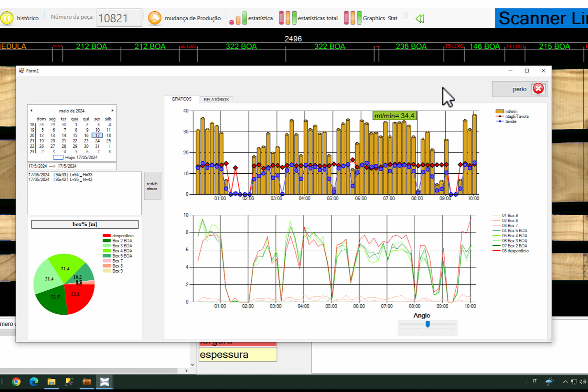Open the estatística bar chart icon
This screenshot has width=588, height=392.
point(238,18)
